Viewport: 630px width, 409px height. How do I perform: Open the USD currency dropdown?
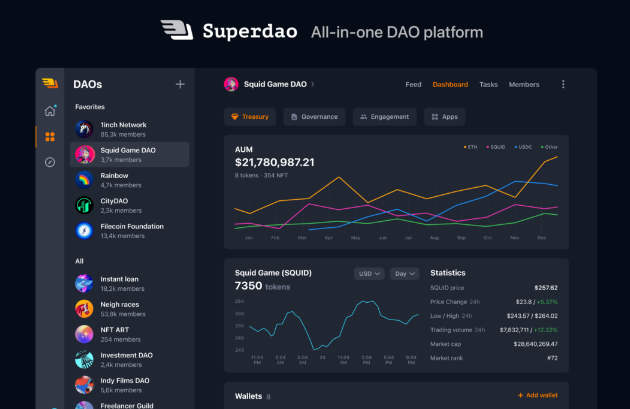pos(369,274)
